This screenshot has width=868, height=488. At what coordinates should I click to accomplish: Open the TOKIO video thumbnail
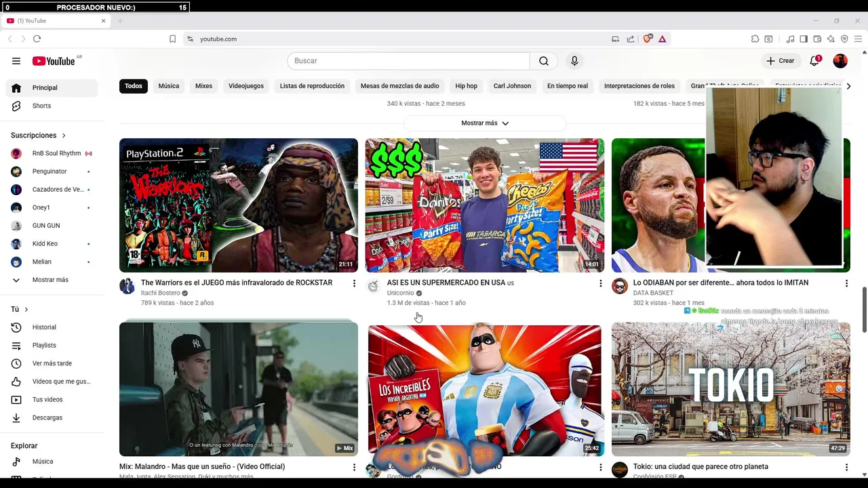(x=731, y=389)
